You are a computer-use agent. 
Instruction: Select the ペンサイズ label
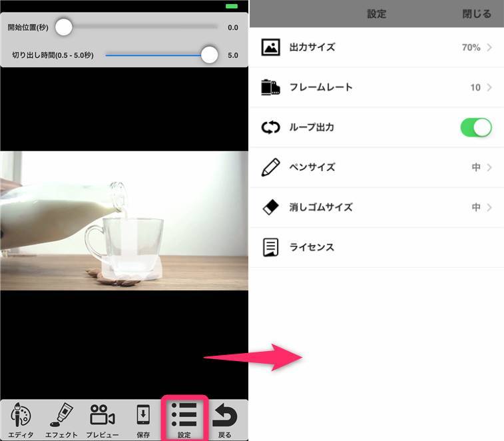312,167
